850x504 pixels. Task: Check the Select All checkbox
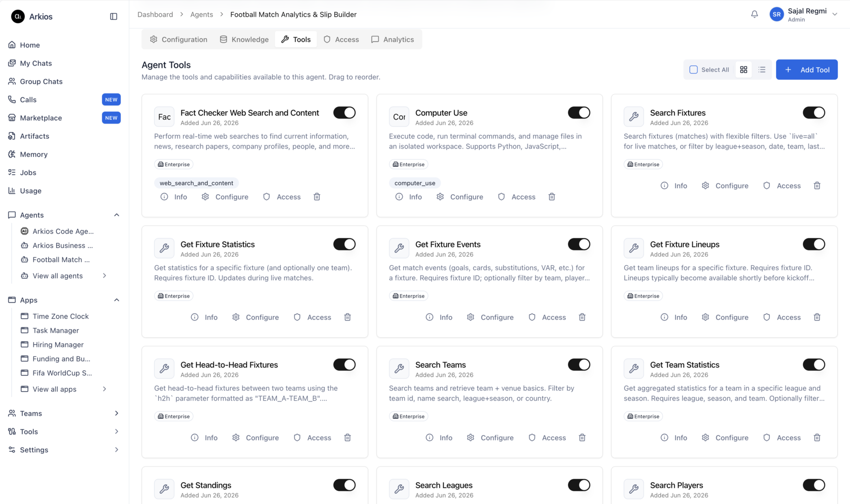tap(693, 70)
